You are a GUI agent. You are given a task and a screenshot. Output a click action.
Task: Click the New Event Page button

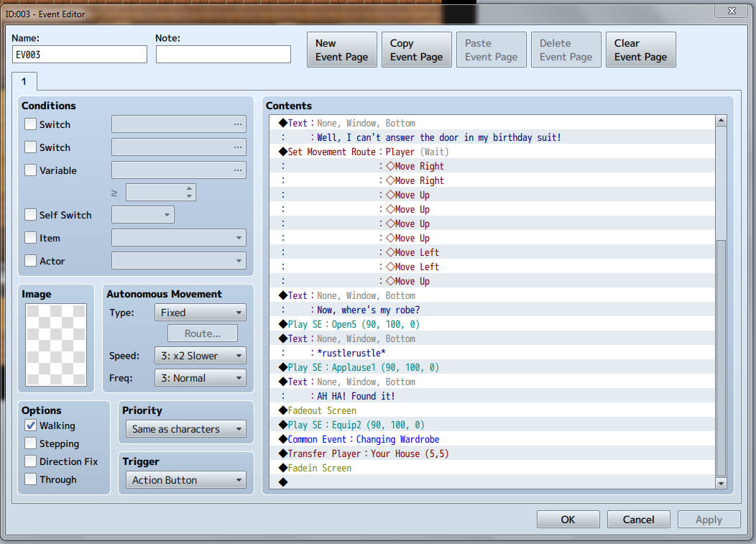tap(342, 50)
